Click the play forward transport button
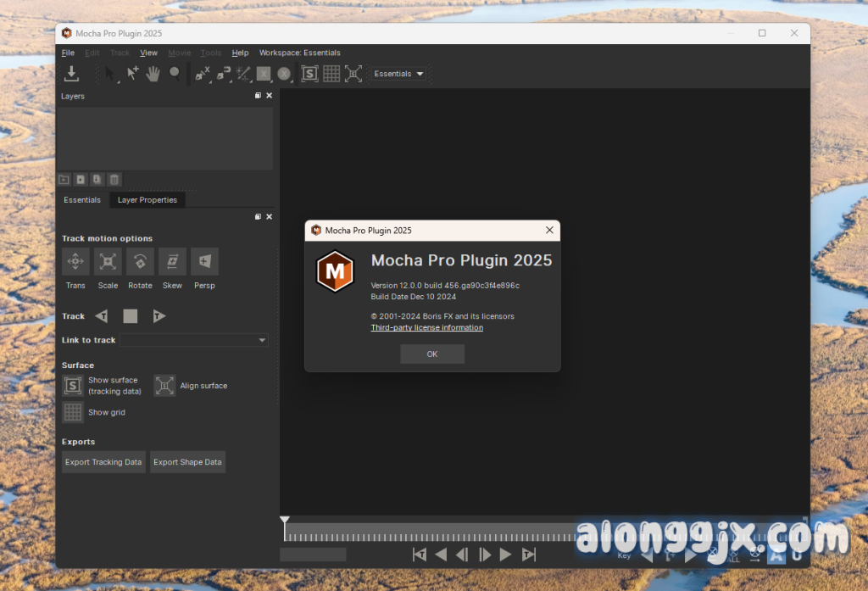This screenshot has height=591, width=868. point(506,555)
